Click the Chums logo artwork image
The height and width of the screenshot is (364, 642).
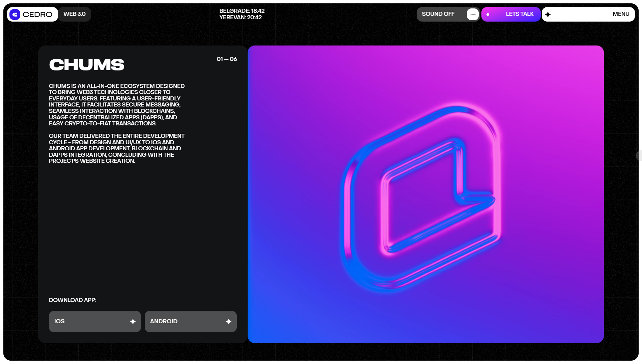[426, 194]
